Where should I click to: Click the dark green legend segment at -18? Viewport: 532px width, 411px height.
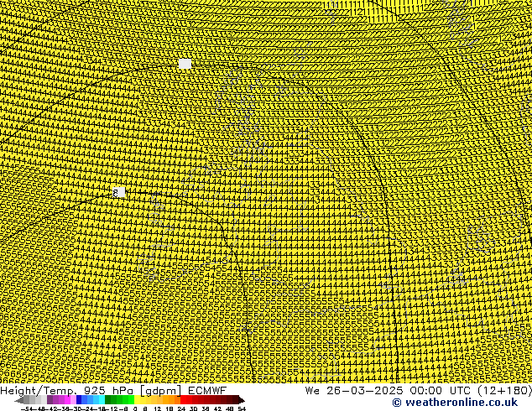click(x=108, y=400)
